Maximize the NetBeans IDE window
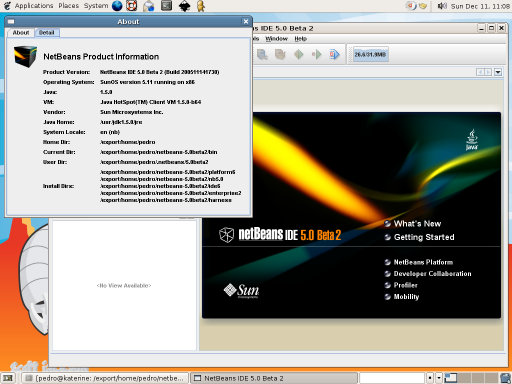512x384 pixels. pos(491,28)
